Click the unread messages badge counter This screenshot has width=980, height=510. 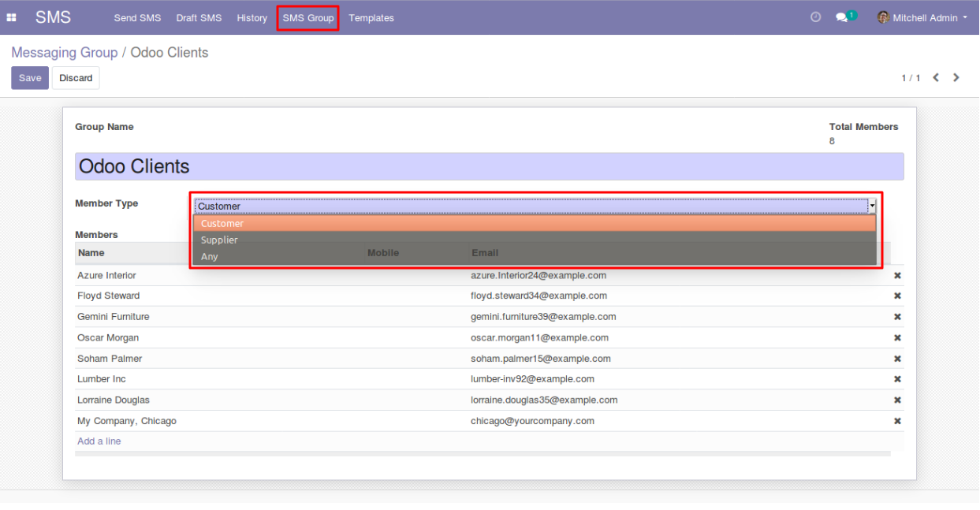point(852,15)
